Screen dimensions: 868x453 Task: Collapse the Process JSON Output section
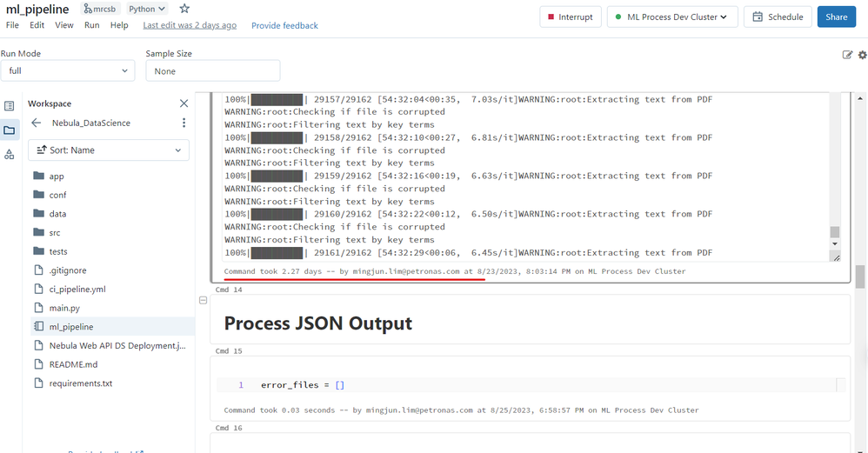click(204, 300)
